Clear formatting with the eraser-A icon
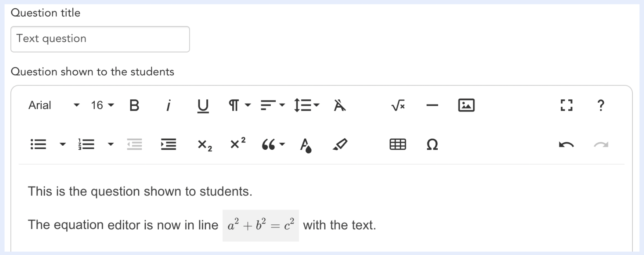Viewport: 644px width, 255px height. 339,105
